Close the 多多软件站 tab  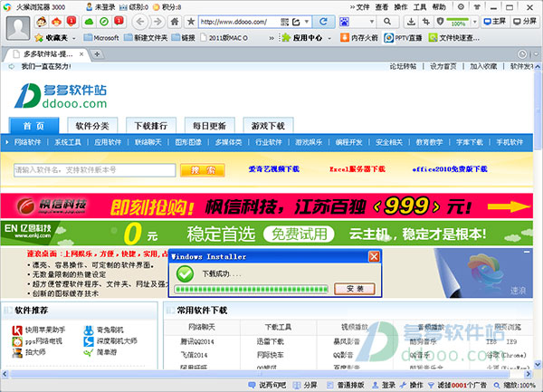coord(81,54)
